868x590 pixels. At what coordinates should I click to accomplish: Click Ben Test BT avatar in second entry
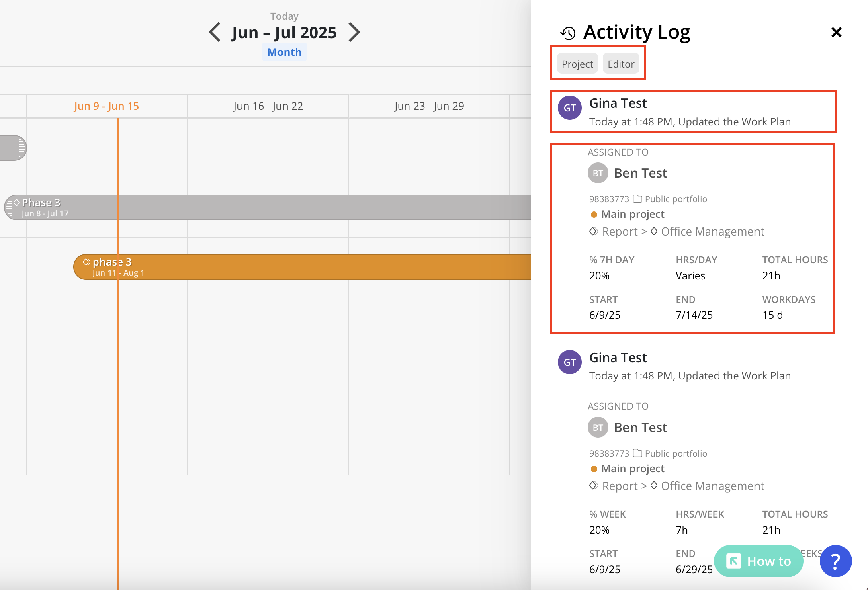(x=598, y=428)
